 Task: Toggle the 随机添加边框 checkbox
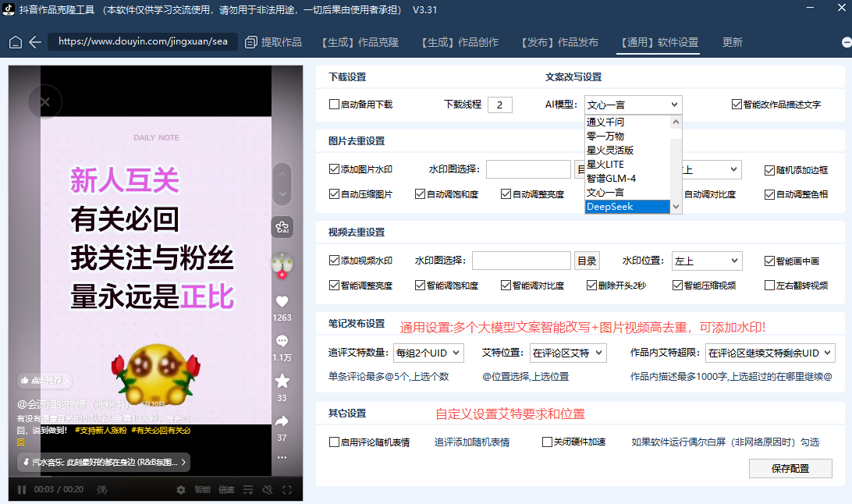click(769, 171)
